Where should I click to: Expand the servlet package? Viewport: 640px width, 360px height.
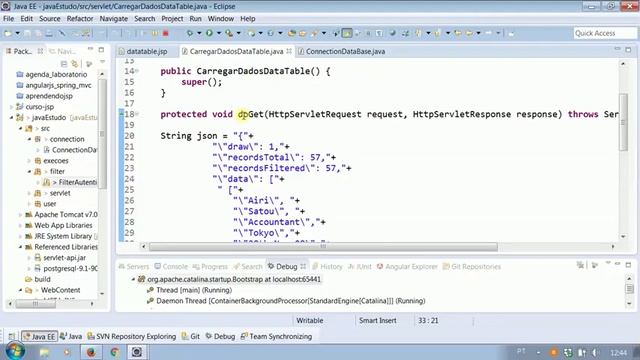(29, 193)
